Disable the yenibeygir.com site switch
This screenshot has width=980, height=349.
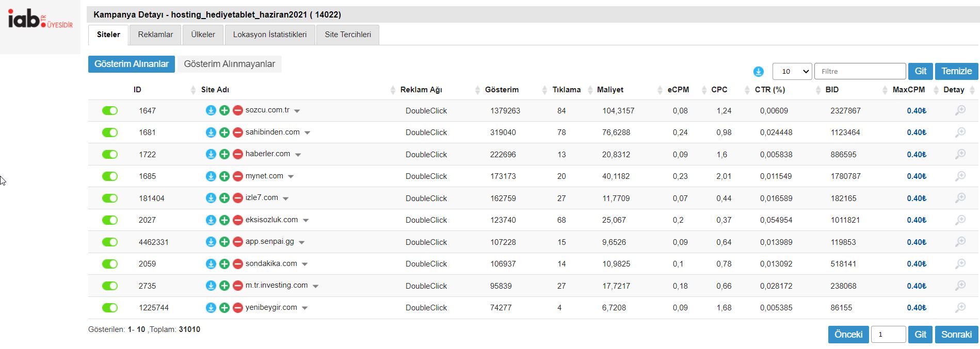click(x=110, y=308)
